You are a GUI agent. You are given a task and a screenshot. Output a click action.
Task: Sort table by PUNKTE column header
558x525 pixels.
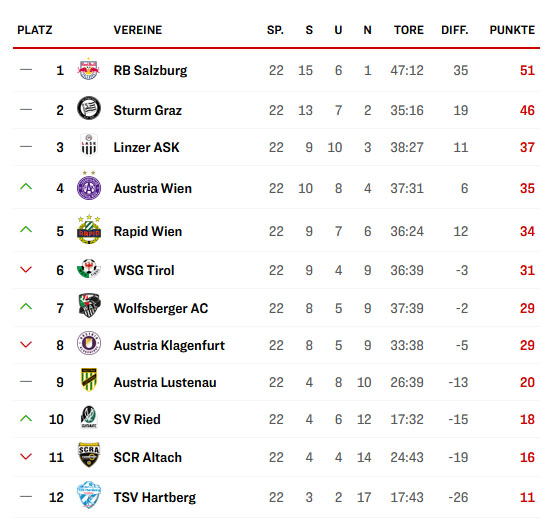(x=512, y=30)
